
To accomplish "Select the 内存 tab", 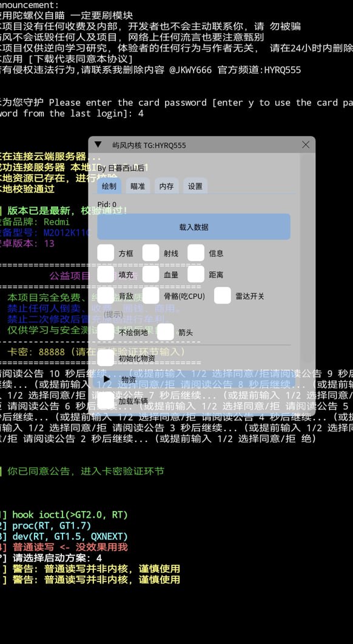I will 166,186.
